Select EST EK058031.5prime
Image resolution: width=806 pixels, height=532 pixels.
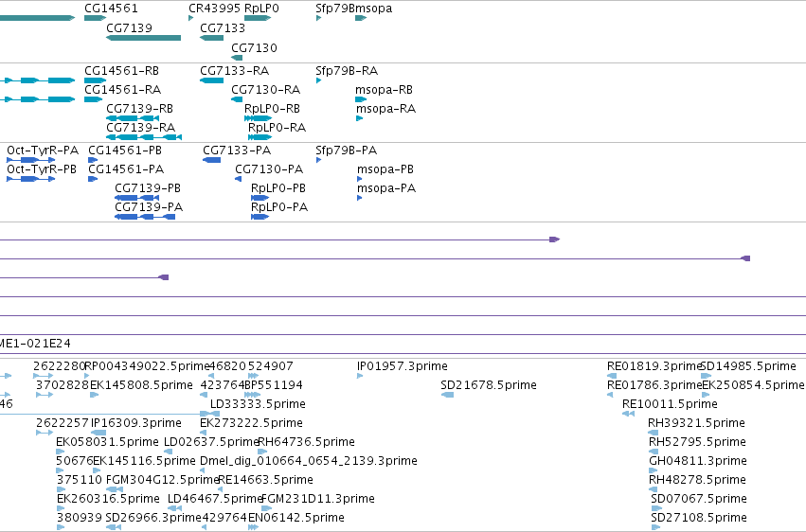tap(107, 442)
